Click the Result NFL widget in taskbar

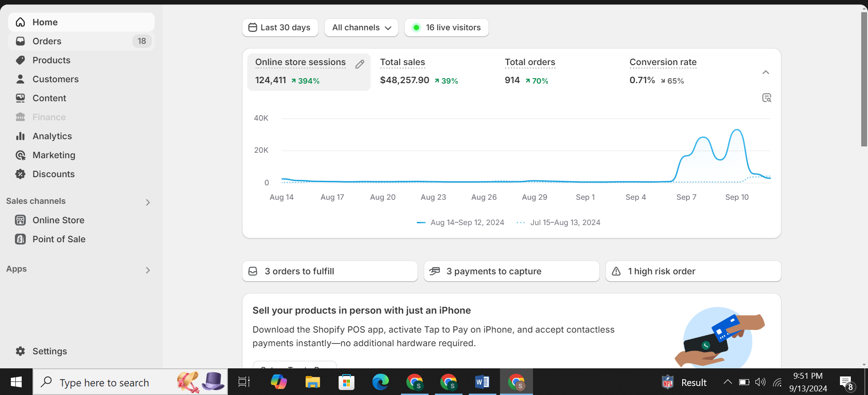(x=684, y=382)
